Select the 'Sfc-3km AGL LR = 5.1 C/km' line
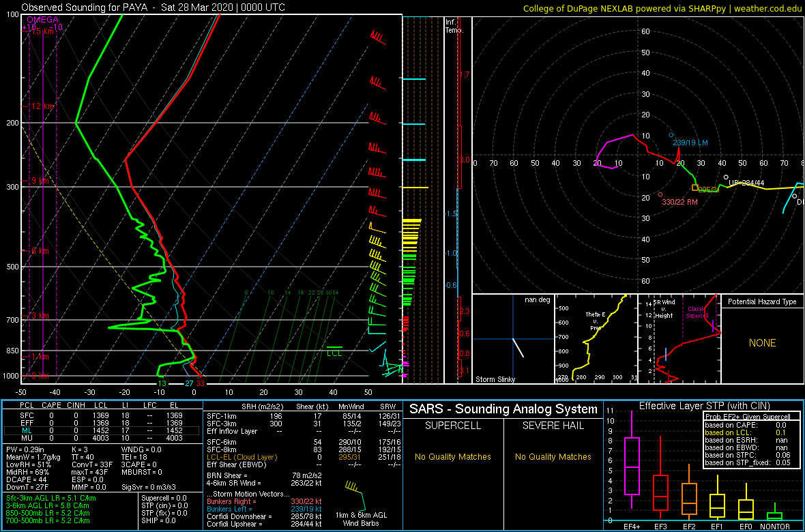The width and height of the screenshot is (805, 532). (50, 498)
